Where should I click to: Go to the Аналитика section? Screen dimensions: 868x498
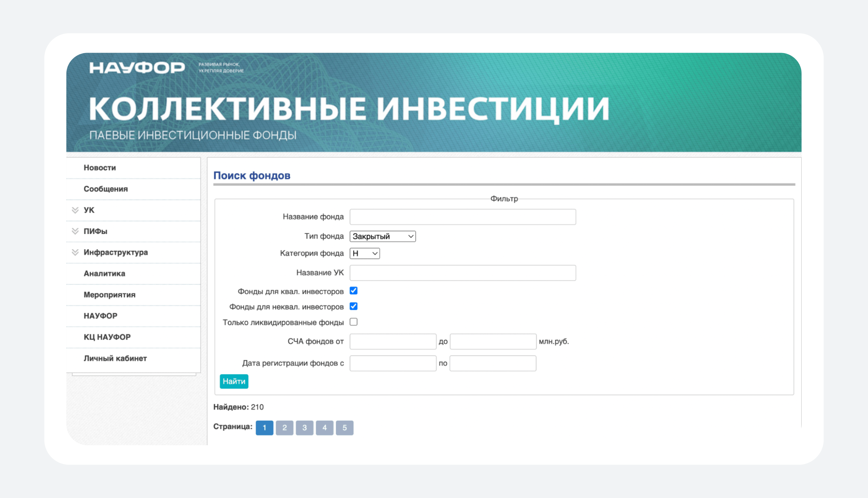[104, 273]
